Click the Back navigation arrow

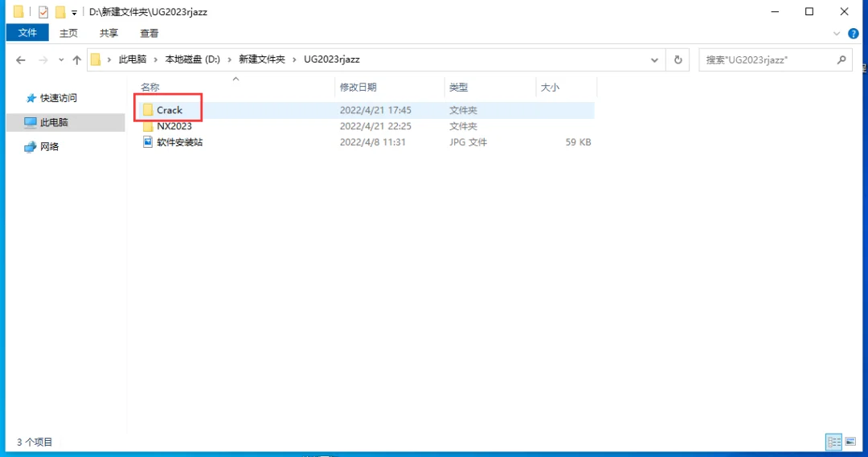[x=20, y=59]
